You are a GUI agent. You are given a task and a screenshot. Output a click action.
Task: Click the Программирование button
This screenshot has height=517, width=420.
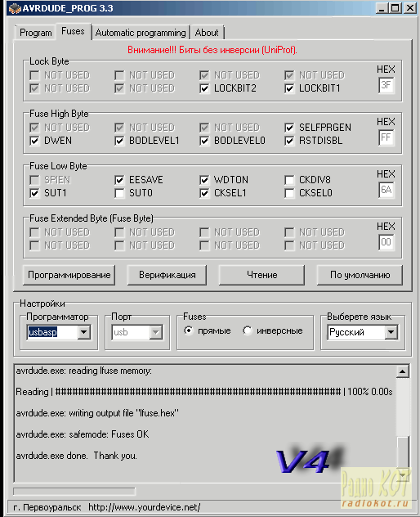pos(69,275)
